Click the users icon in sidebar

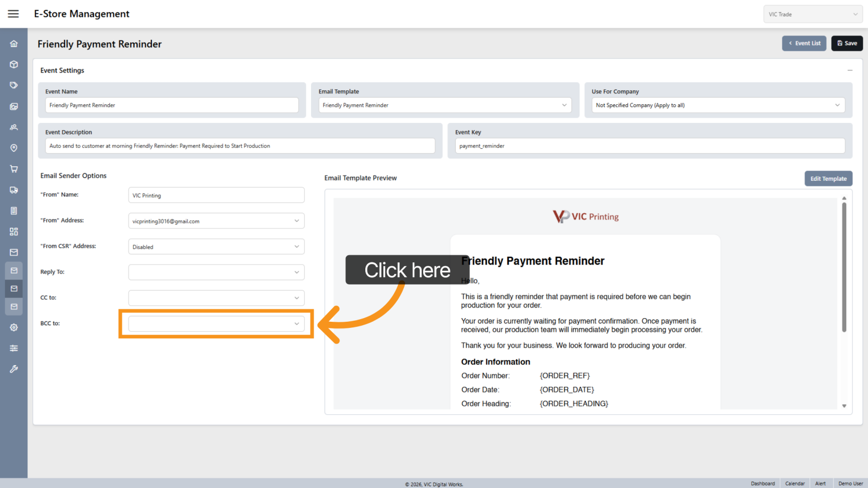tap(14, 127)
